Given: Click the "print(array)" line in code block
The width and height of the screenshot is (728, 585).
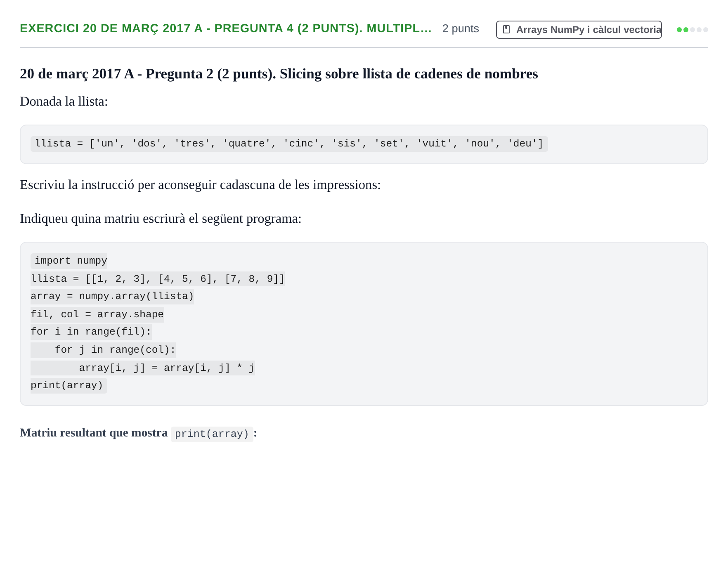Looking at the screenshot, I should [x=69, y=385].
